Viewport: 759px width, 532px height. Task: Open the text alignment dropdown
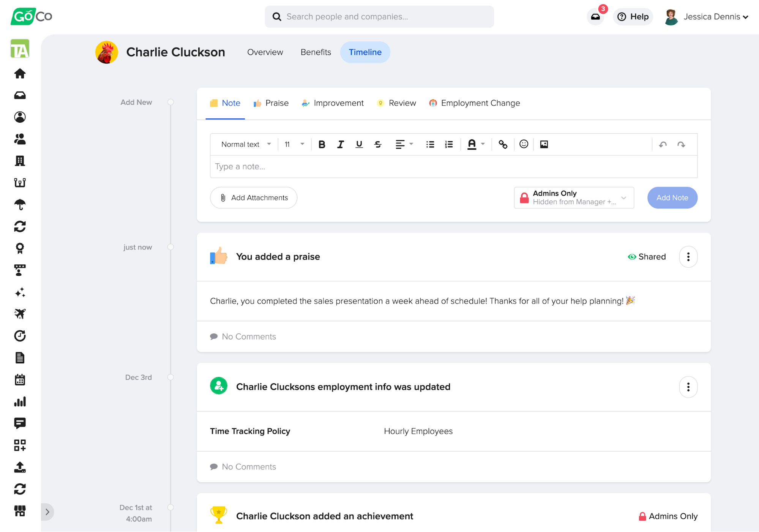coord(404,144)
